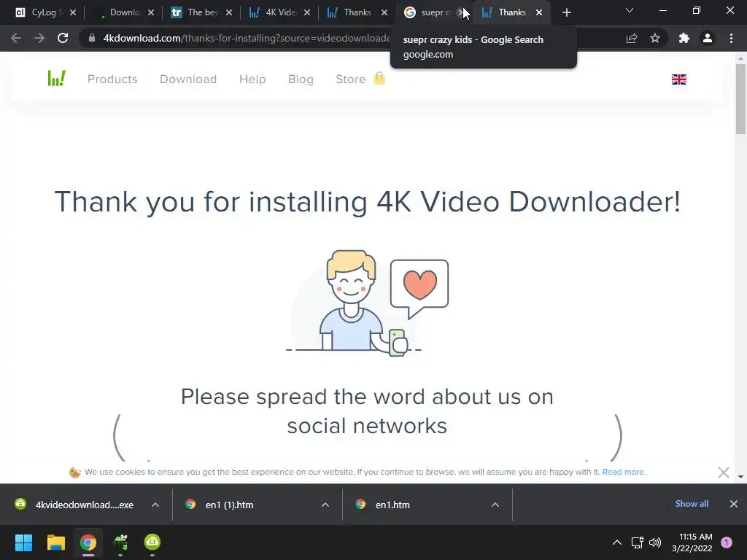The image size is (747, 560).
Task: Click the scrollbar down arrow
Action: coord(740,476)
